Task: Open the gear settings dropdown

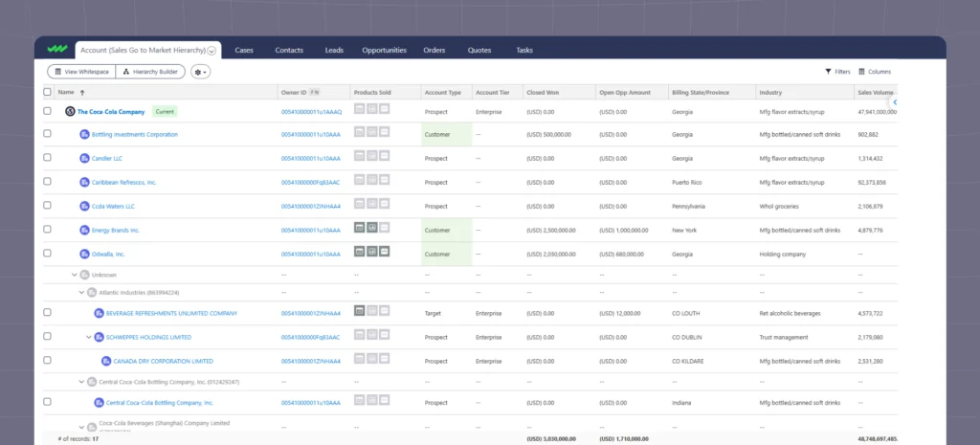Action: (201, 72)
